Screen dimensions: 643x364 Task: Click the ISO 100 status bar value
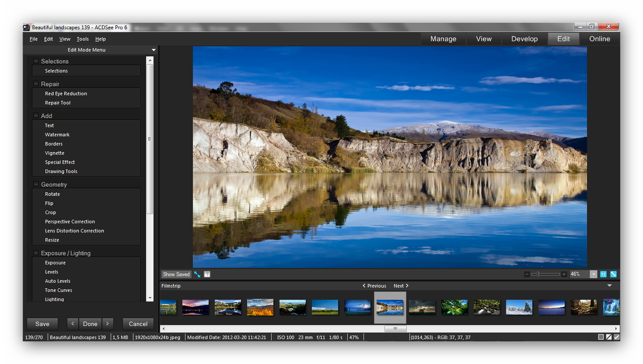coord(286,337)
